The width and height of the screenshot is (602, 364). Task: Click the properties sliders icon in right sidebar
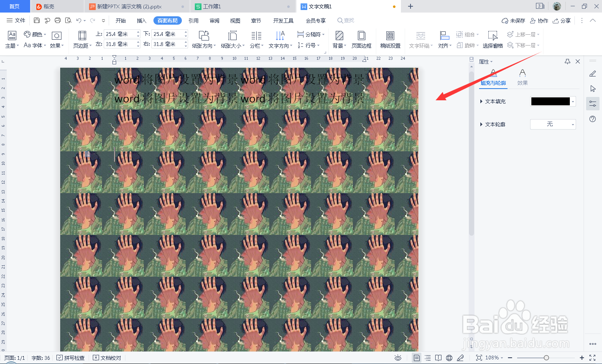[x=593, y=104]
